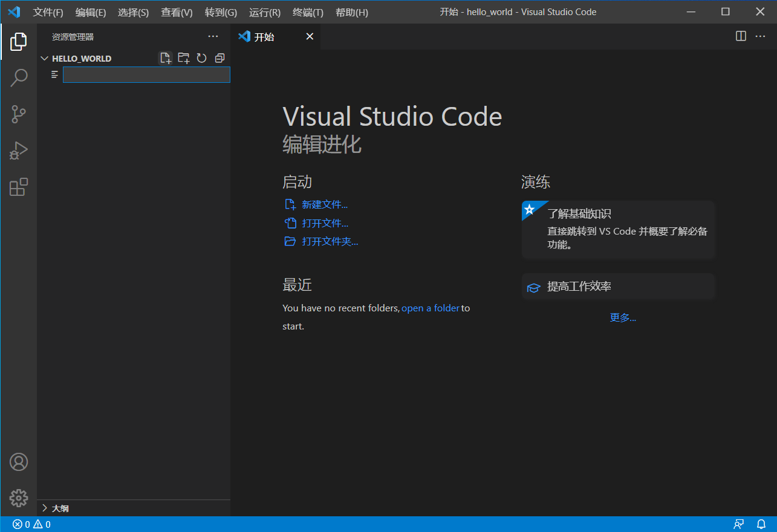Open the 运行(R) menu
Image resolution: width=777 pixels, height=532 pixels.
pos(265,12)
